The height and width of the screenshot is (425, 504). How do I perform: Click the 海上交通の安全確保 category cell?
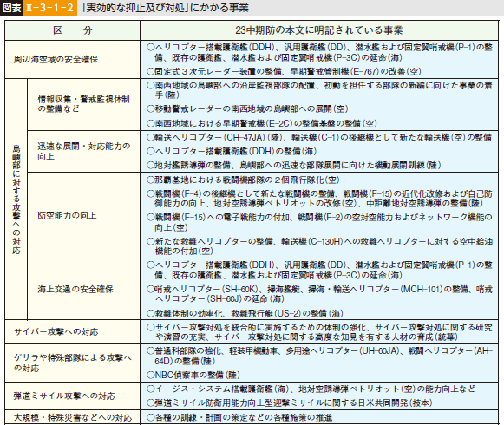click(75, 289)
